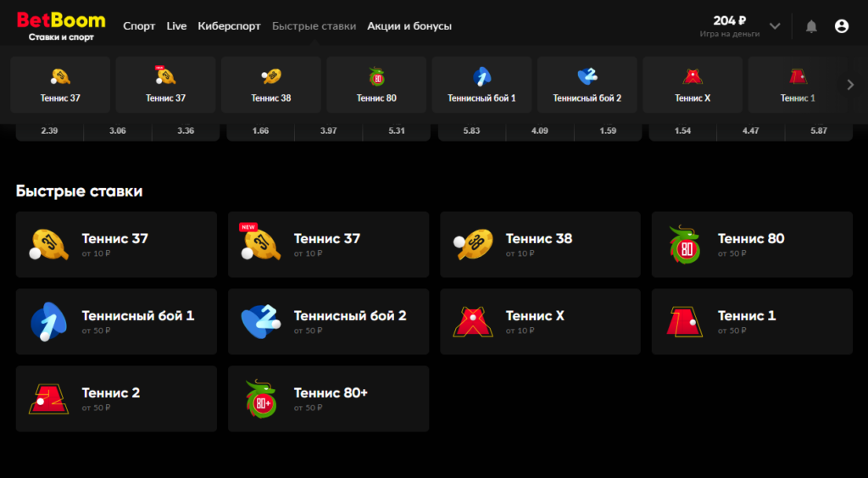
Task: Open the Теннис 38 grid card
Action: click(540, 245)
